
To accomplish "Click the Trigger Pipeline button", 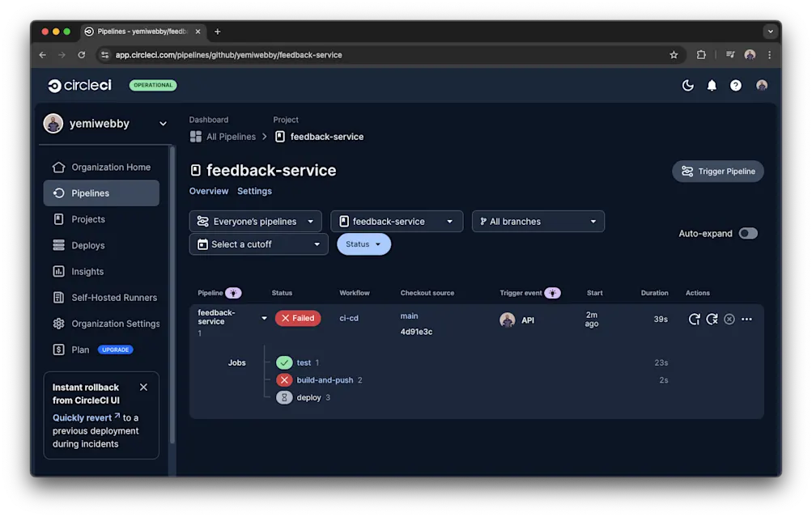I will pos(717,171).
